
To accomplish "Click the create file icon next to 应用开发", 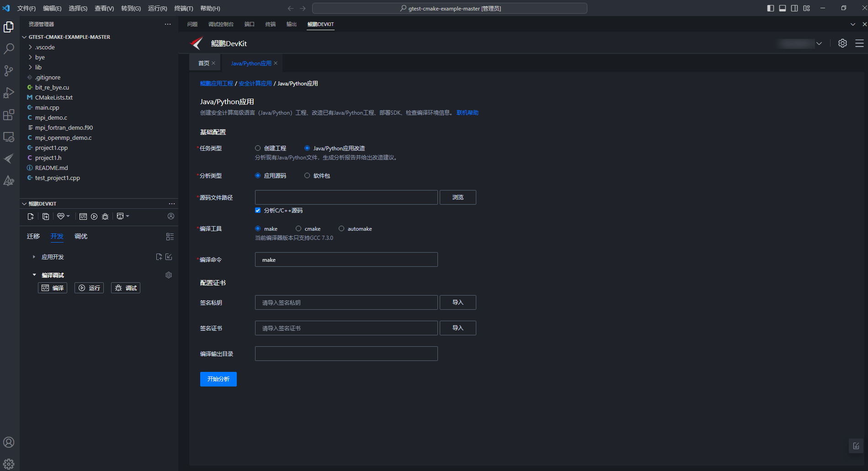I will [159, 257].
